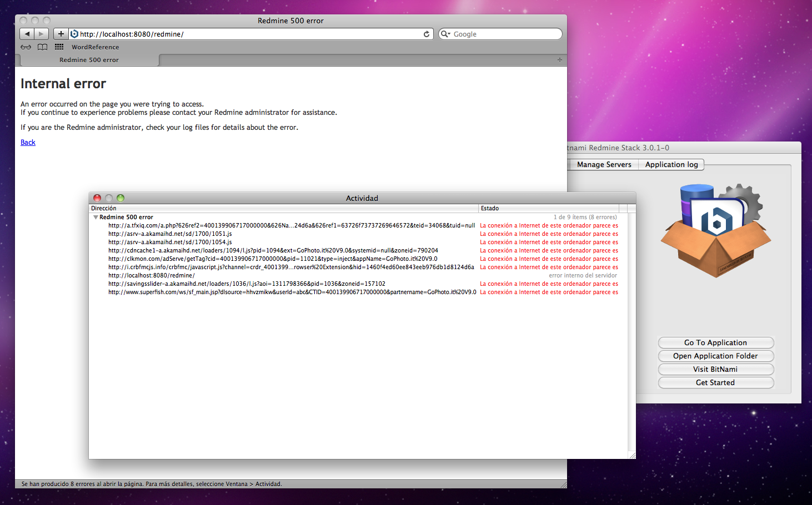Switch to Manage Servers tab

pos(604,164)
